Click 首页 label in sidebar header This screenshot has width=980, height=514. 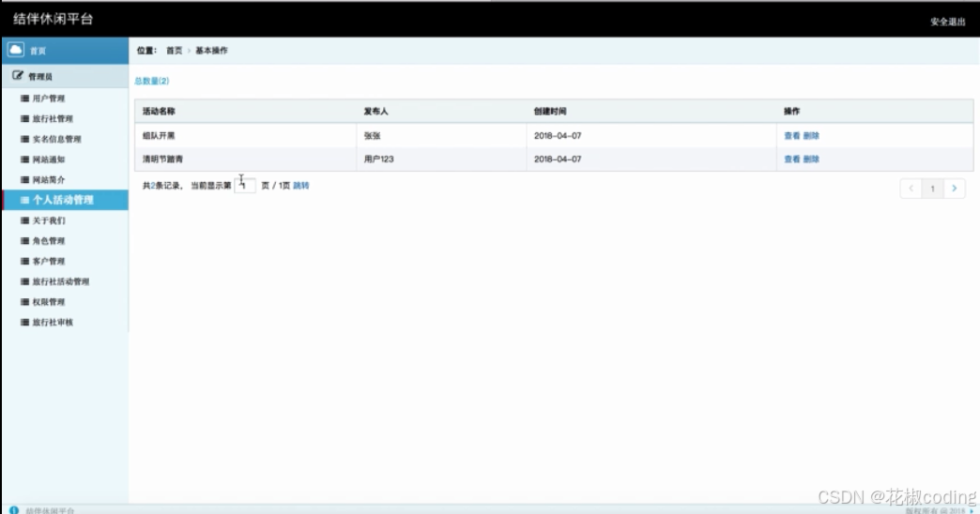click(38, 51)
